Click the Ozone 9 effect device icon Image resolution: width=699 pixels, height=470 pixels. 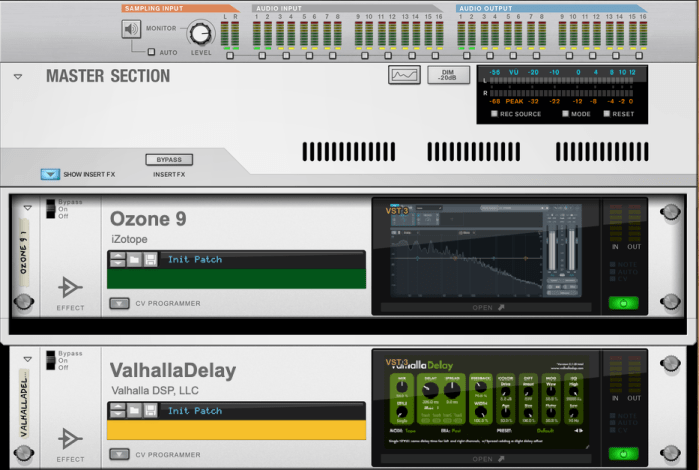pyautogui.click(x=70, y=288)
